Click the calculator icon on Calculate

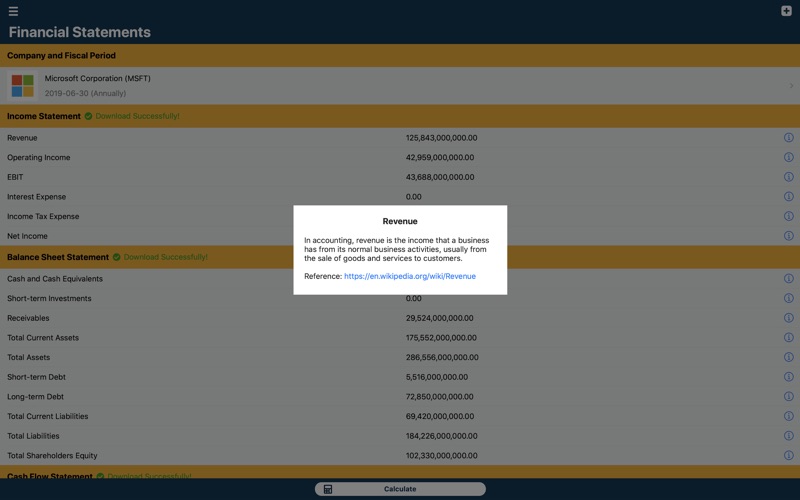pos(328,489)
